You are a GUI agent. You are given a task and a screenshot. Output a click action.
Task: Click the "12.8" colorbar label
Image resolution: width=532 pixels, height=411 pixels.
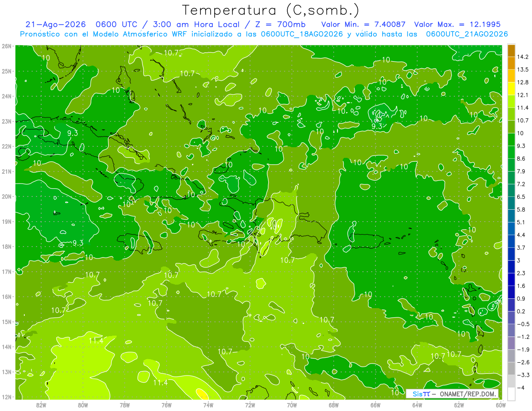[524, 82]
